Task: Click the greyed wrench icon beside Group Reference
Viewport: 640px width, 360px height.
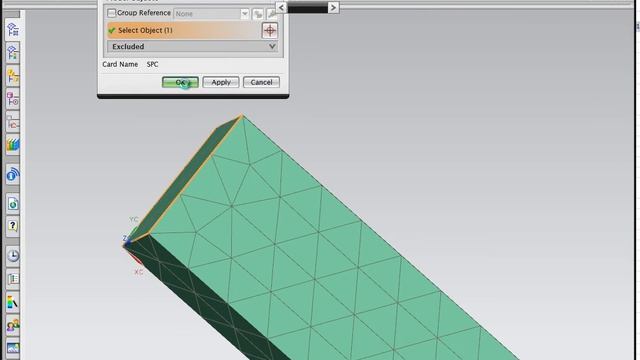Action: click(x=271, y=14)
